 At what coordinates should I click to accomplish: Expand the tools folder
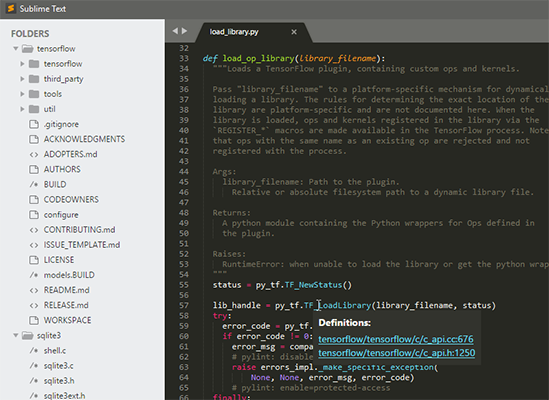22,94
